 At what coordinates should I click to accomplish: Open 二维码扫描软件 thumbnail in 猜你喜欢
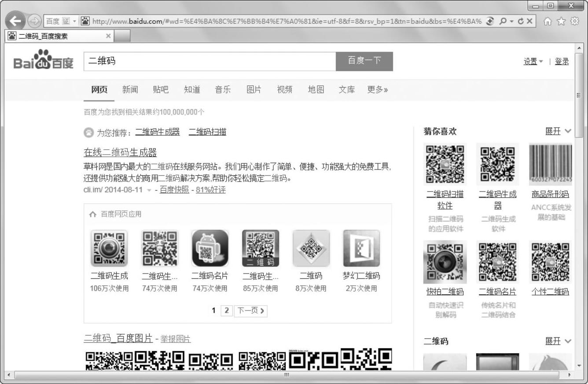point(445,164)
